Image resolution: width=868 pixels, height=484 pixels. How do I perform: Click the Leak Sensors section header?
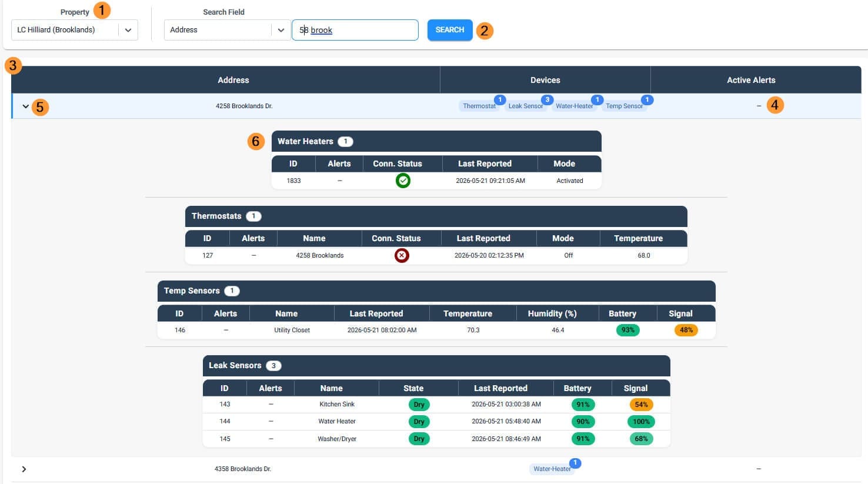[436, 366]
